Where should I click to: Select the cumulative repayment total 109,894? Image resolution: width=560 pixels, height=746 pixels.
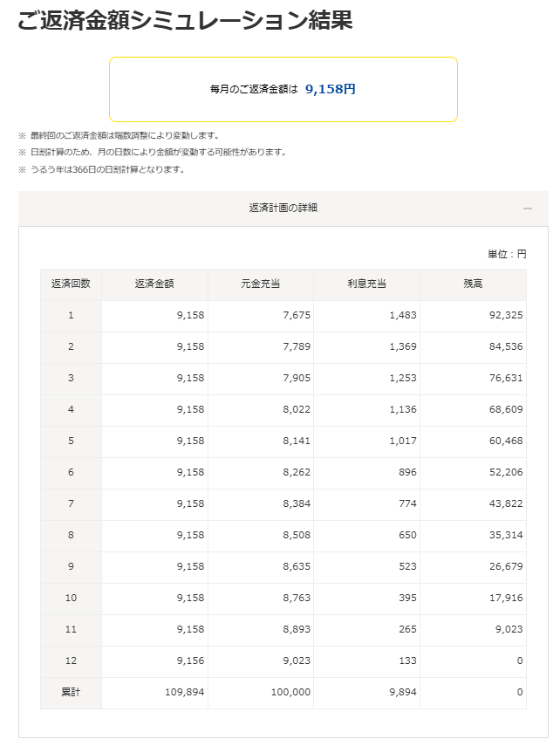pyautogui.click(x=184, y=692)
